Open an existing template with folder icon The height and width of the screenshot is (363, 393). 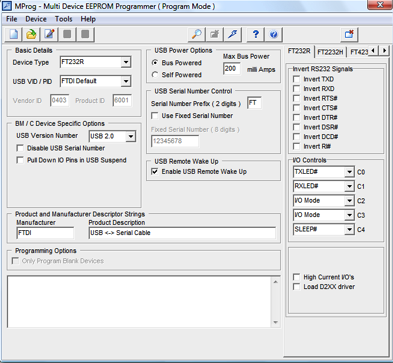(x=31, y=34)
